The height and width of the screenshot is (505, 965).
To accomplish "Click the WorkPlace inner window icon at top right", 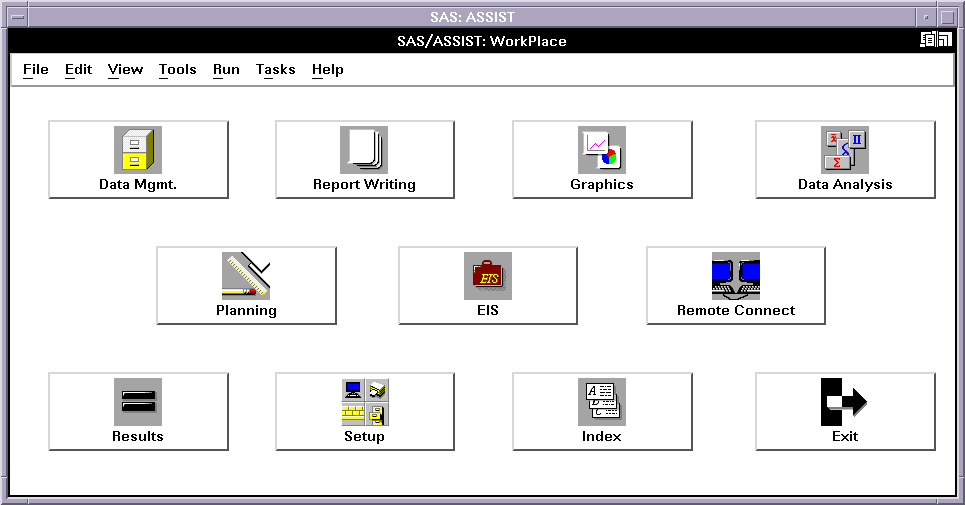I will pos(935,40).
